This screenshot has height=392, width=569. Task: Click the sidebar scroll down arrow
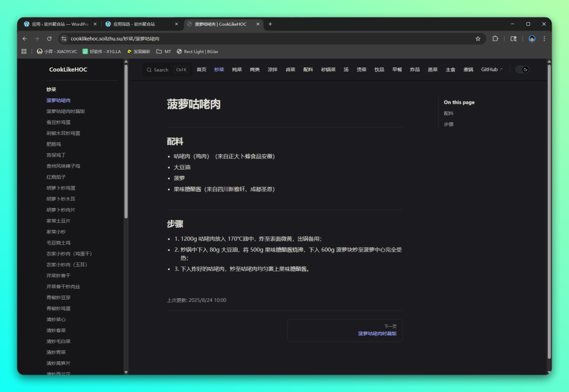(126, 372)
